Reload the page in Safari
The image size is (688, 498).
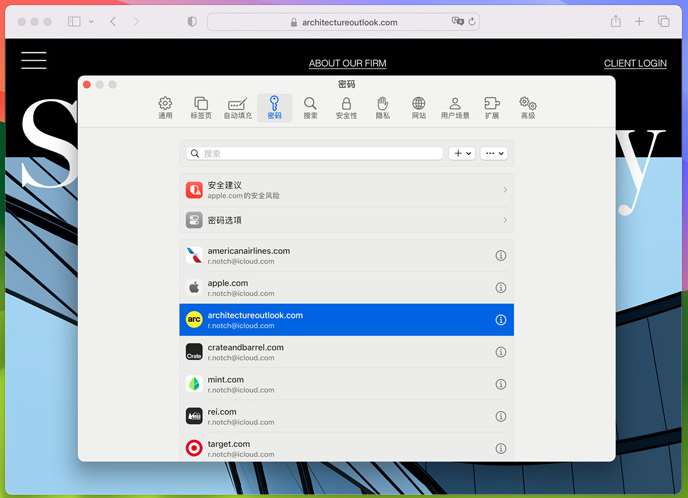tap(472, 21)
